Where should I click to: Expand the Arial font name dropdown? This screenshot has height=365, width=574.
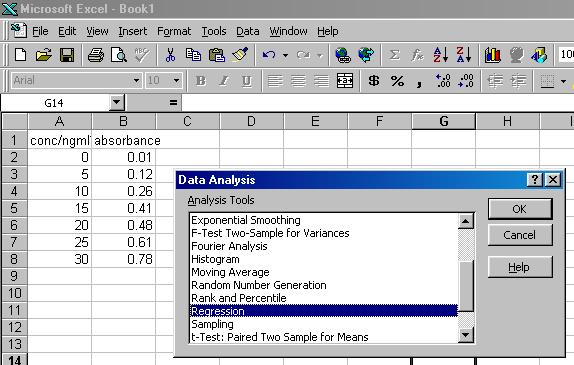point(136,80)
